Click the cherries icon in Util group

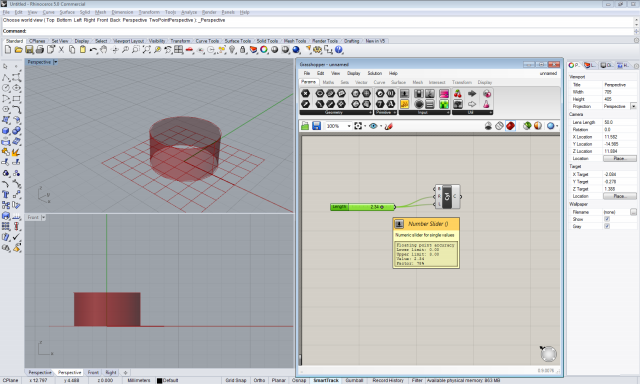pos(458,93)
